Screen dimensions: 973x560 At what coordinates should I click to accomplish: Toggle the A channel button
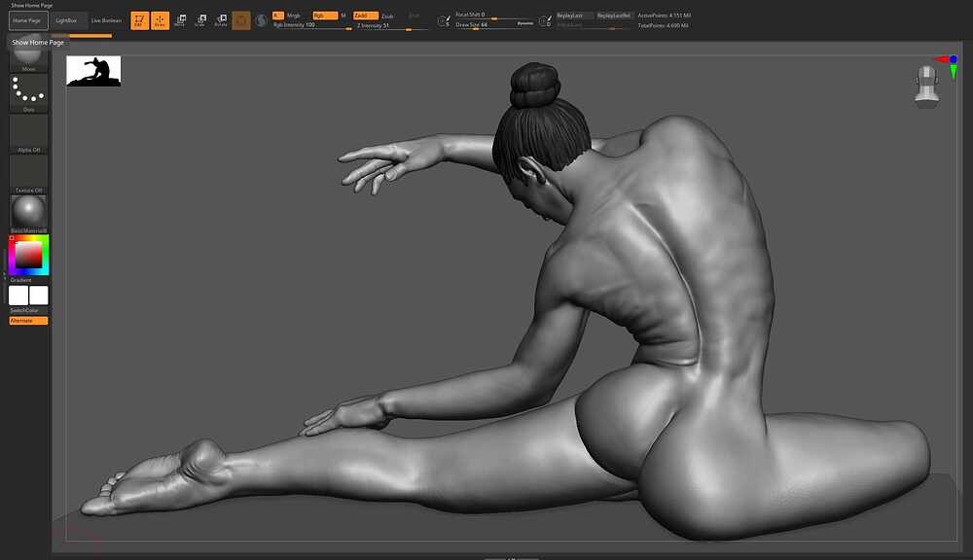click(278, 15)
